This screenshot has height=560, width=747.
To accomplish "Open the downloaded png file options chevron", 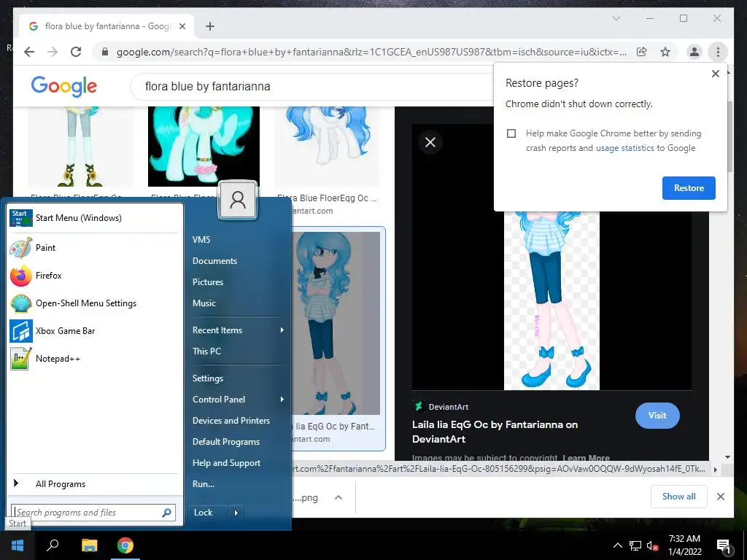I will click(x=338, y=497).
